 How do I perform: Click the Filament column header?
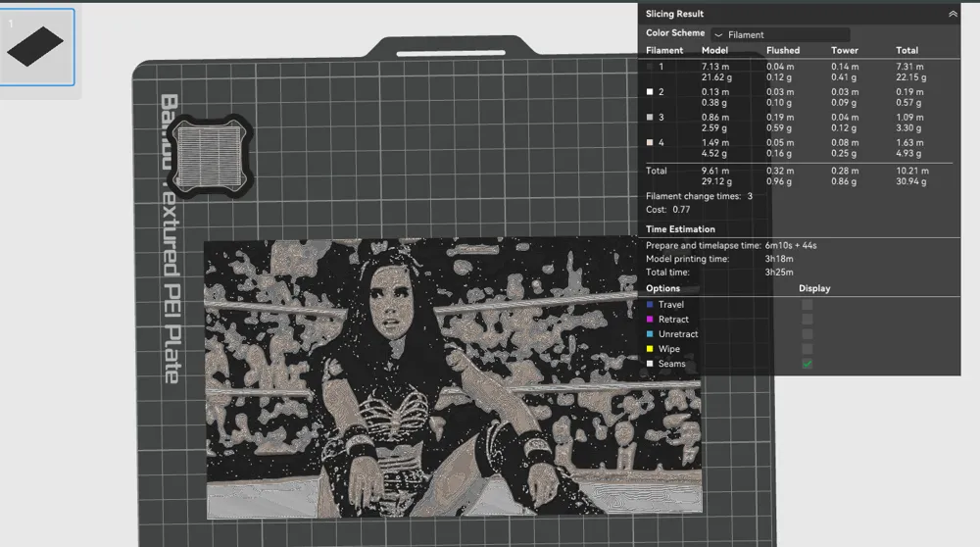pos(664,51)
